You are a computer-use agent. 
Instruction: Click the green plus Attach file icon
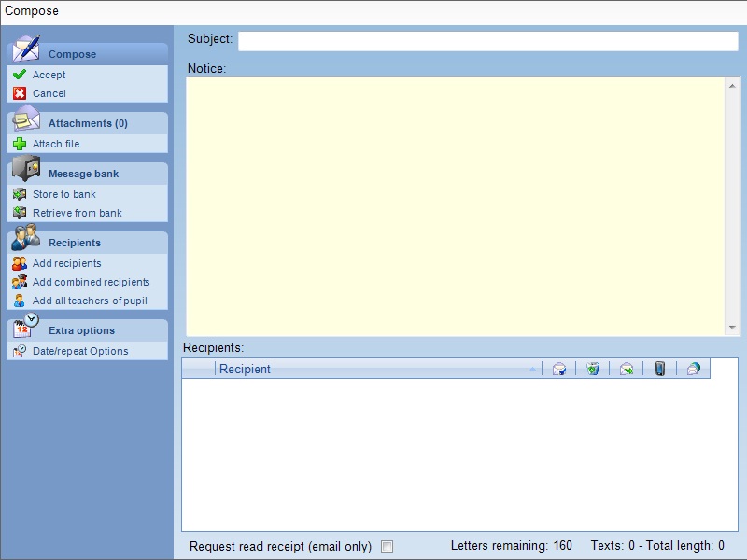point(20,144)
